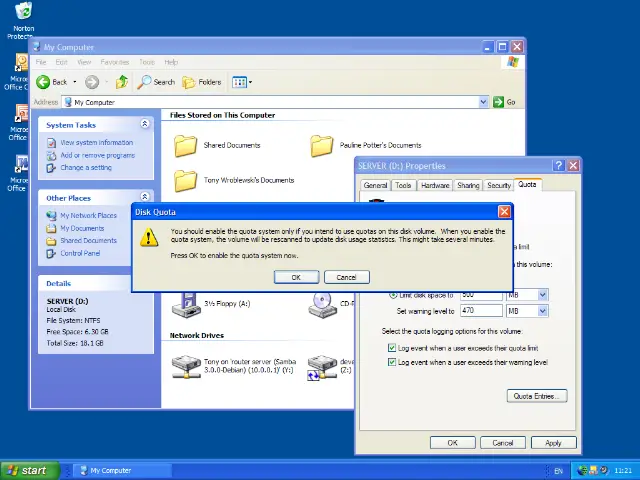Click Apply in SERVER (D:) Properties
This screenshot has height=480, width=640.
coord(554,443)
